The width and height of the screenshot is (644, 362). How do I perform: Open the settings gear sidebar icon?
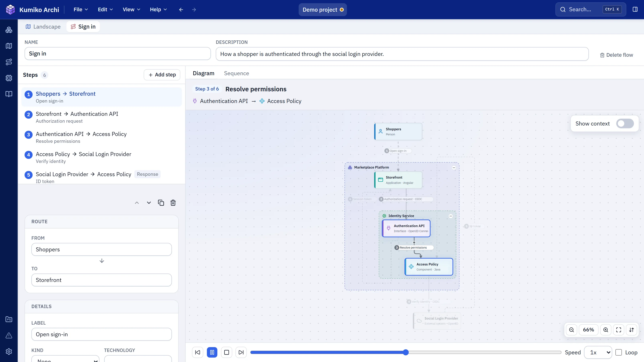click(x=9, y=352)
